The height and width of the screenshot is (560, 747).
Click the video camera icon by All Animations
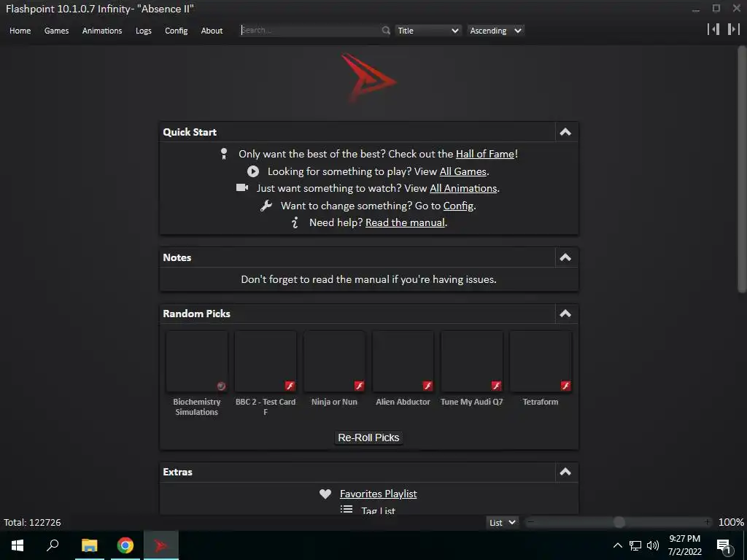[242, 187]
